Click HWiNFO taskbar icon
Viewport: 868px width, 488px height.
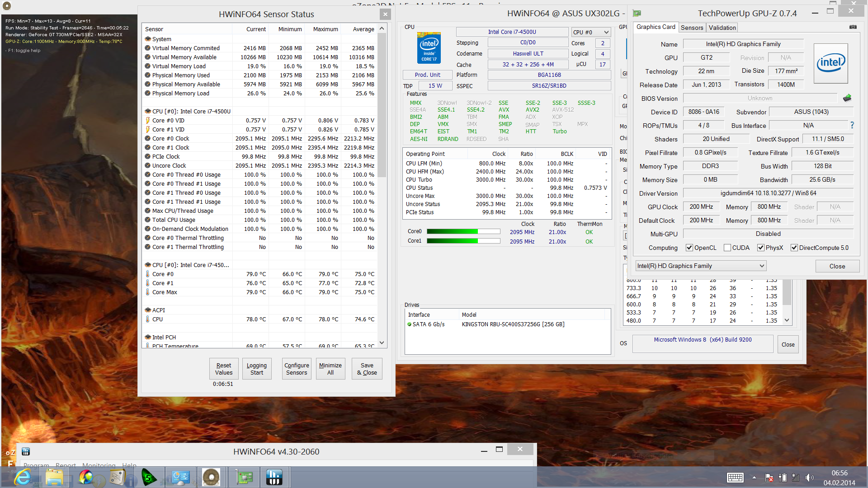(x=274, y=477)
